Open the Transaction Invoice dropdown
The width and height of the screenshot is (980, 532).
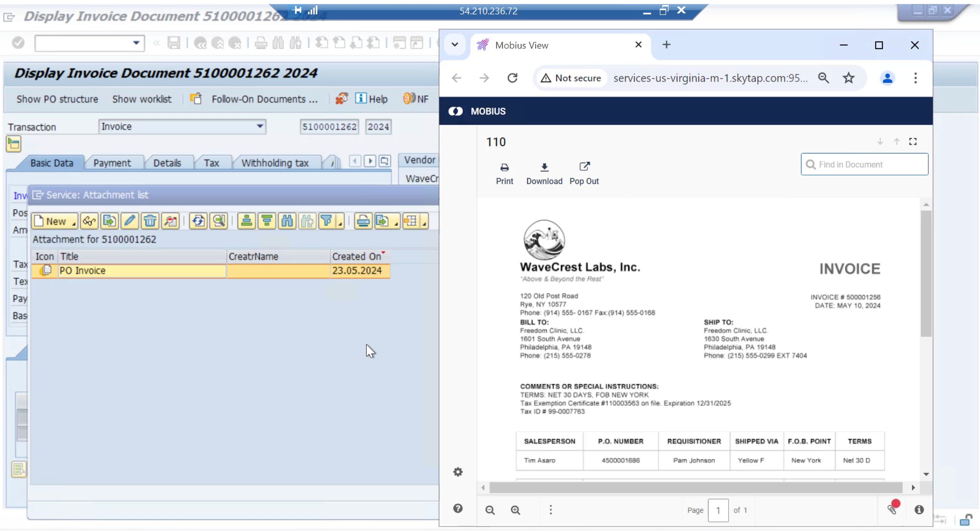tap(260, 126)
